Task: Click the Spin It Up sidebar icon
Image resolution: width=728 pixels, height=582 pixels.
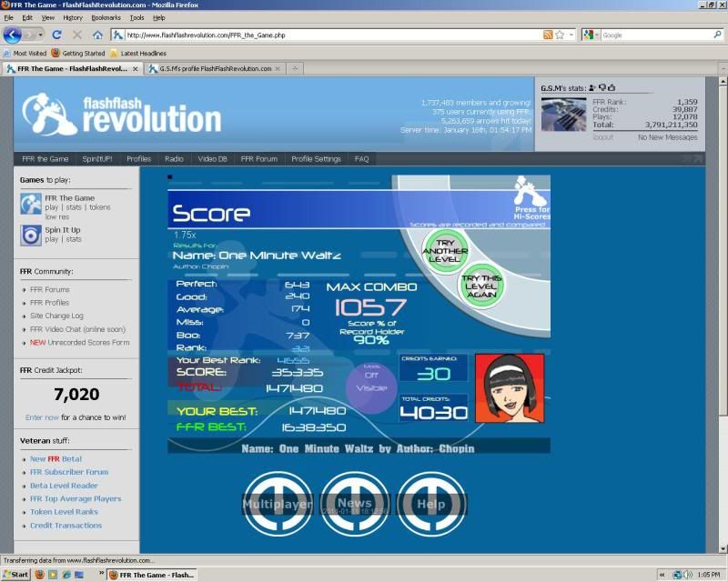Action: pos(31,235)
